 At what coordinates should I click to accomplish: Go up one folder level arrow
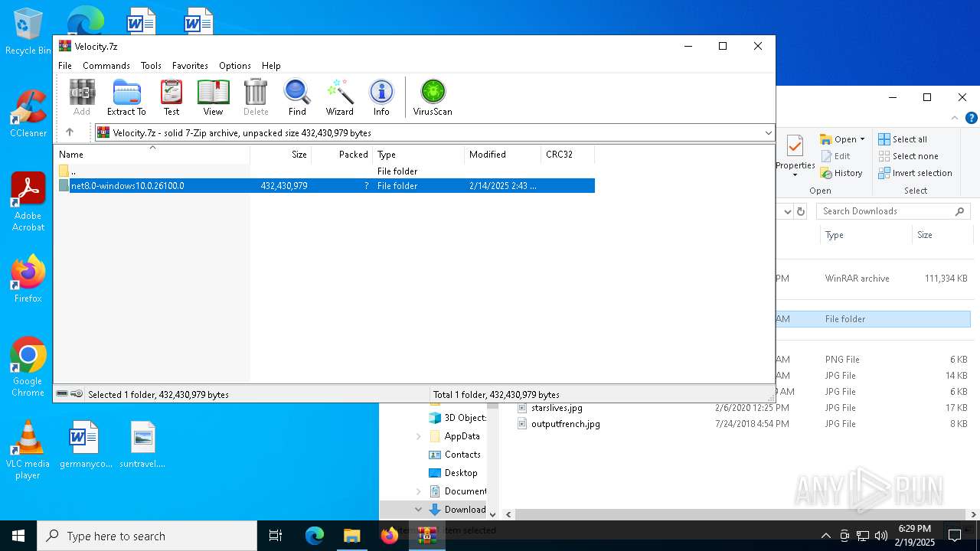[x=70, y=132]
